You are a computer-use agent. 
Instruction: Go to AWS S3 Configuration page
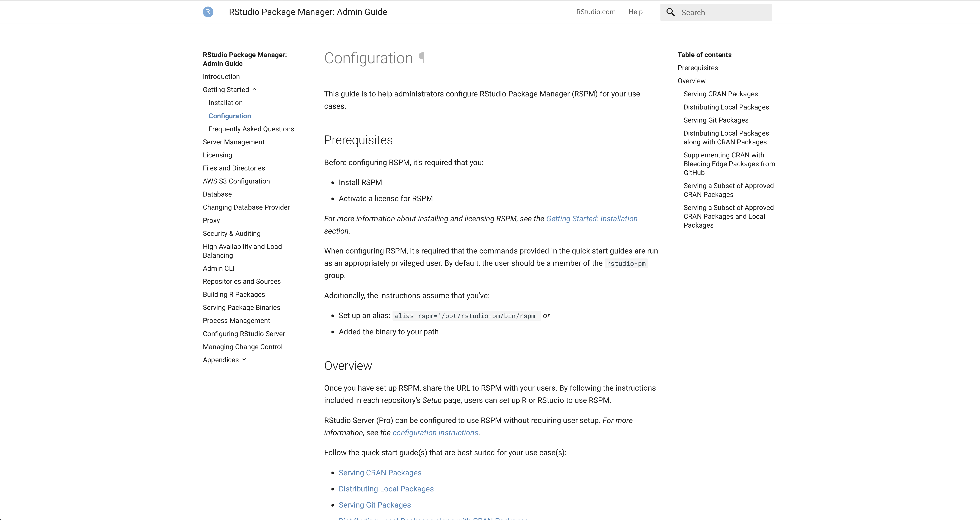pyautogui.click(x=236, y=181)
